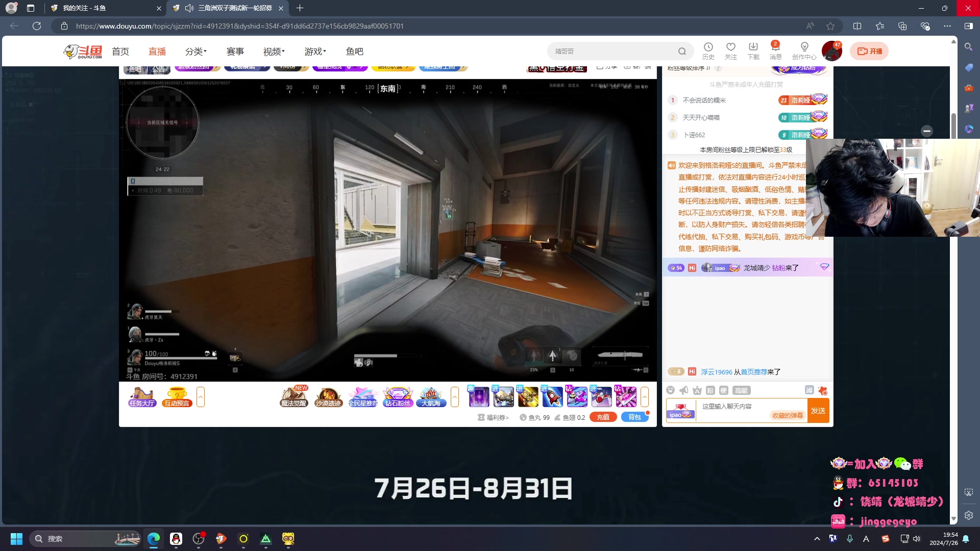980x551 pixels.
Task: Select the purple card gift marked 趣
Action: click(479, 396)
